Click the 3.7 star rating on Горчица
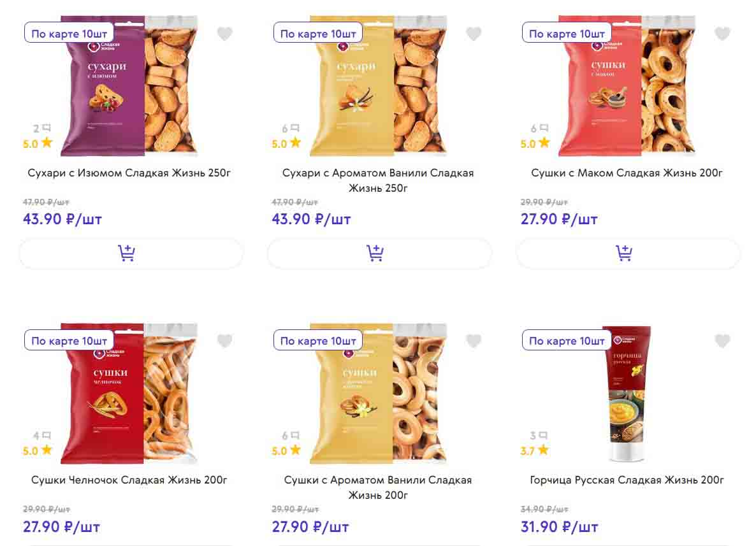 click(x=534, y=450)
